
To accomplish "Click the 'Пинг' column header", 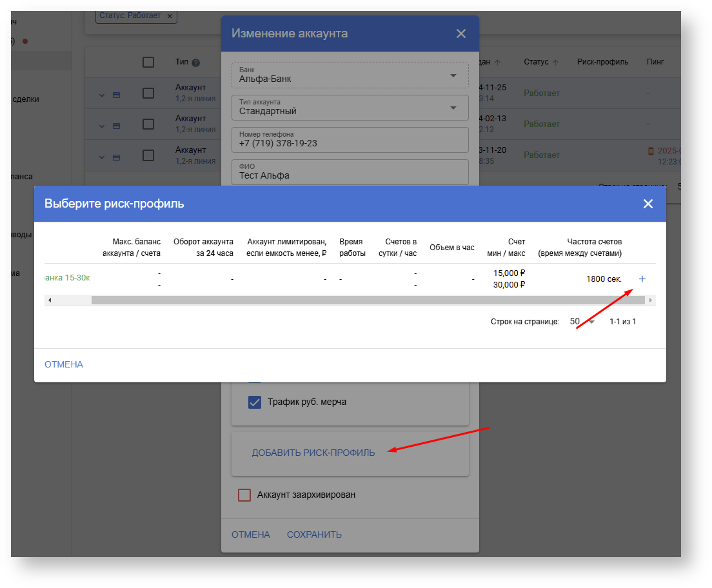I will point(655,62).
